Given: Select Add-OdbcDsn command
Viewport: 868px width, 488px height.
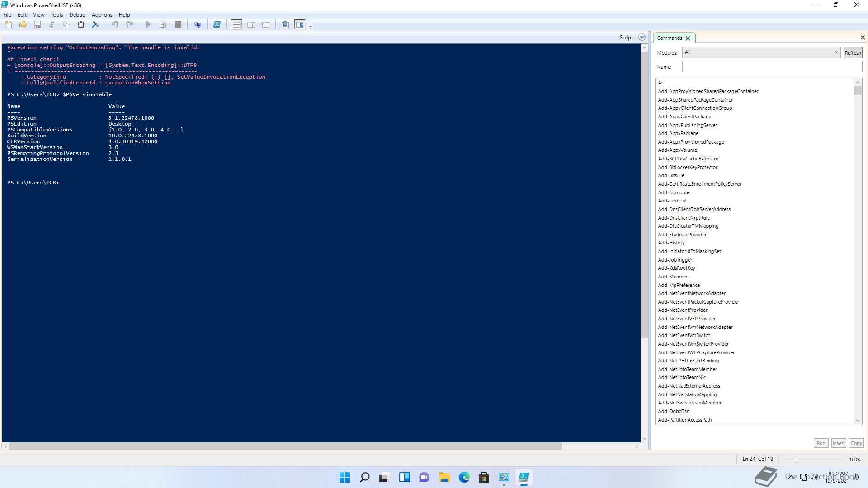Looking at the screenshot, I should tap(674, 412).
